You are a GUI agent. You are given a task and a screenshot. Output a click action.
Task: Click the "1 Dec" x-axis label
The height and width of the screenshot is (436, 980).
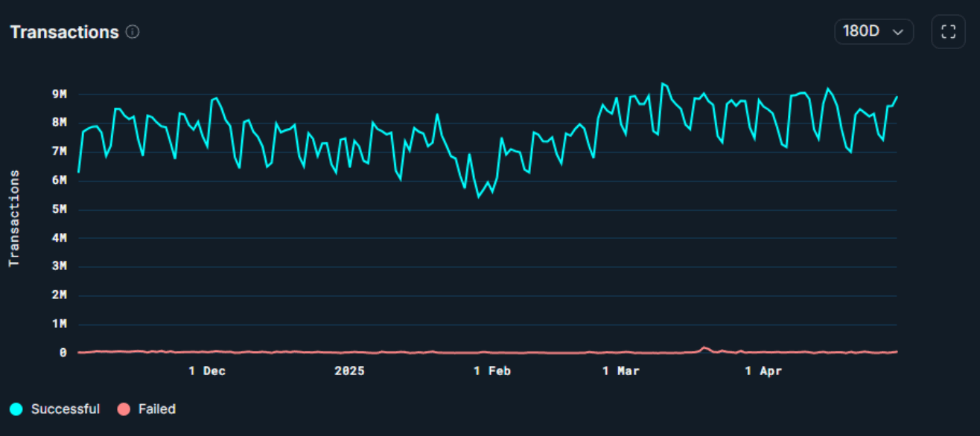click(207, 371)
